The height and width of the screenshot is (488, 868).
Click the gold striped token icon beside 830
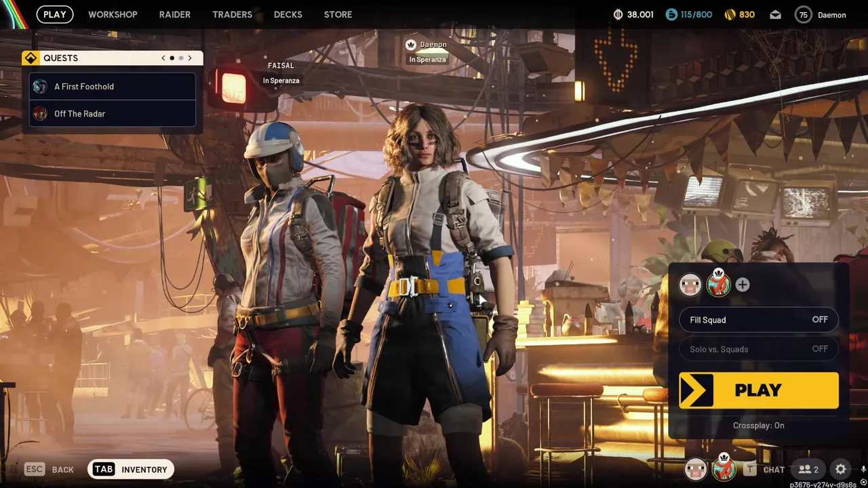730,14
